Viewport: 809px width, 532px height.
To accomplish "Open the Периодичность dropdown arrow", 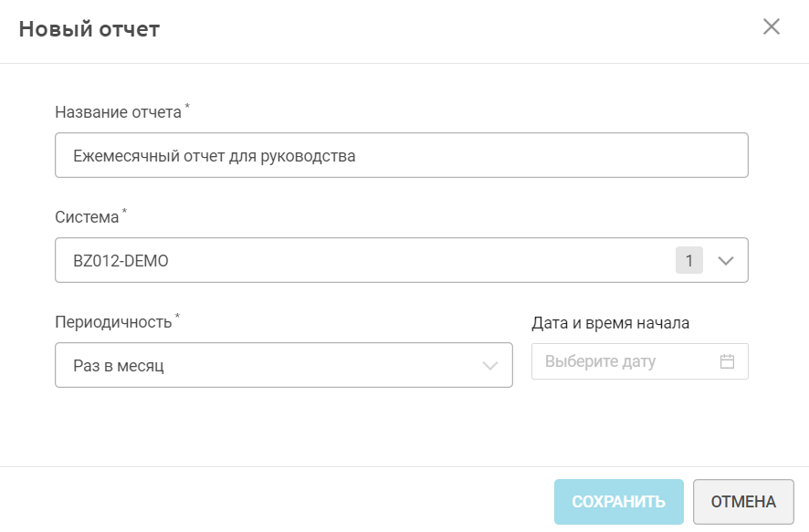I will (x=490, y=366).
